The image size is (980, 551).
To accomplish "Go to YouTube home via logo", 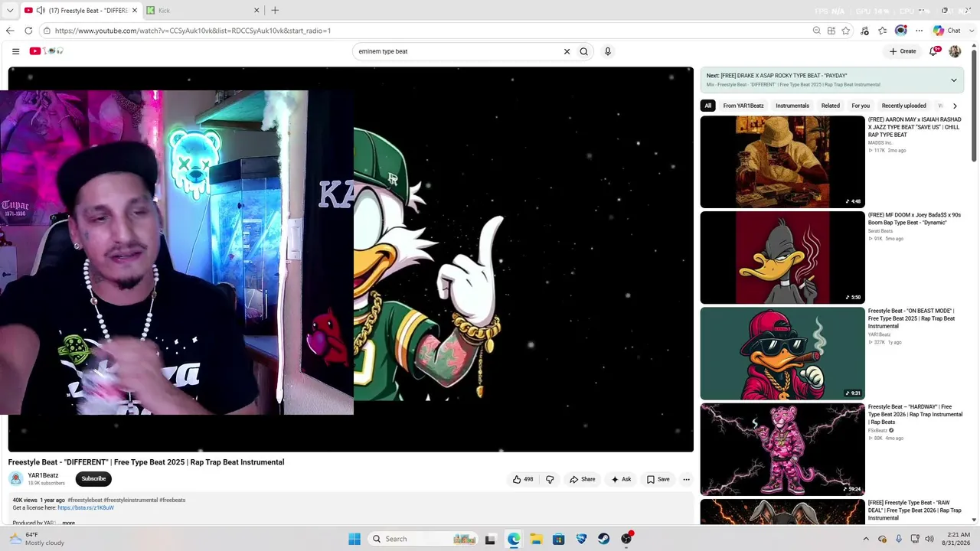I will pos(46,51).
